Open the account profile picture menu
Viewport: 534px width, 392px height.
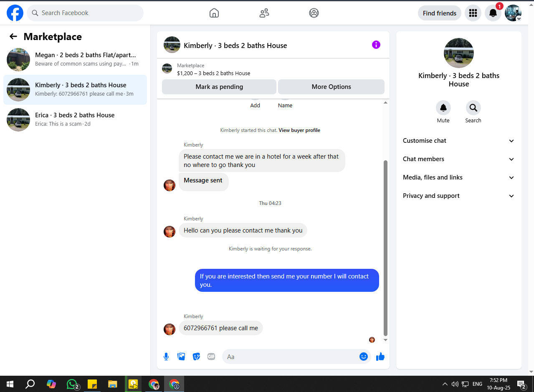[513, 13]
